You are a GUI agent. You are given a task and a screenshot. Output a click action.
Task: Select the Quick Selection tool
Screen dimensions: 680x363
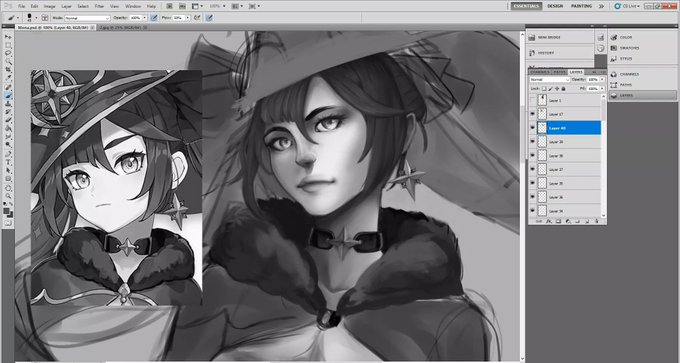[x=8, y=61]
